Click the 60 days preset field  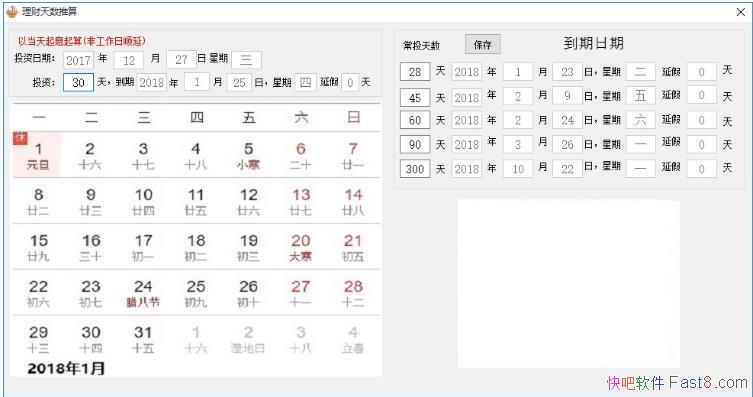415,120
